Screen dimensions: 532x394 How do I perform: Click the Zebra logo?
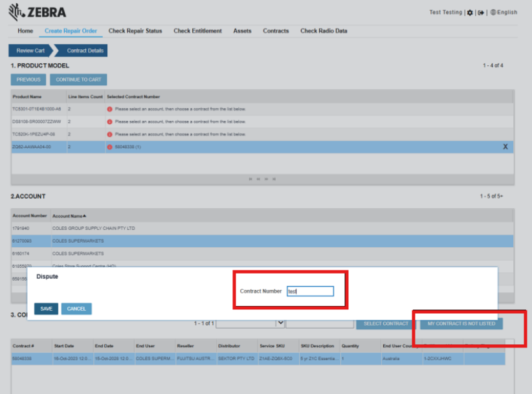click(x=37, y=12)
